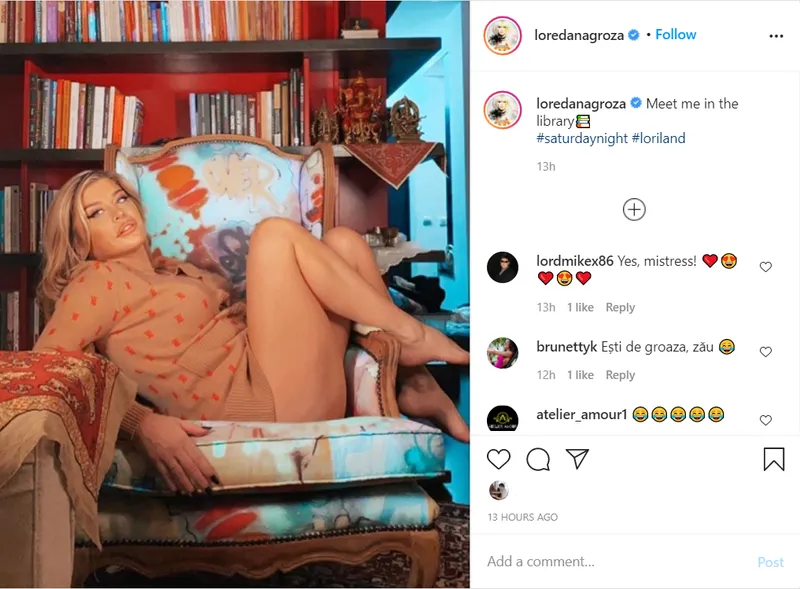Like lordmikex86's comment

click(765, 267)
